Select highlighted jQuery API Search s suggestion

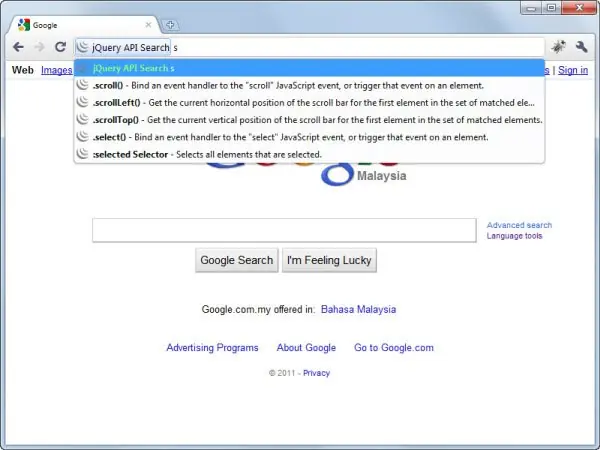tap(309, 68)
